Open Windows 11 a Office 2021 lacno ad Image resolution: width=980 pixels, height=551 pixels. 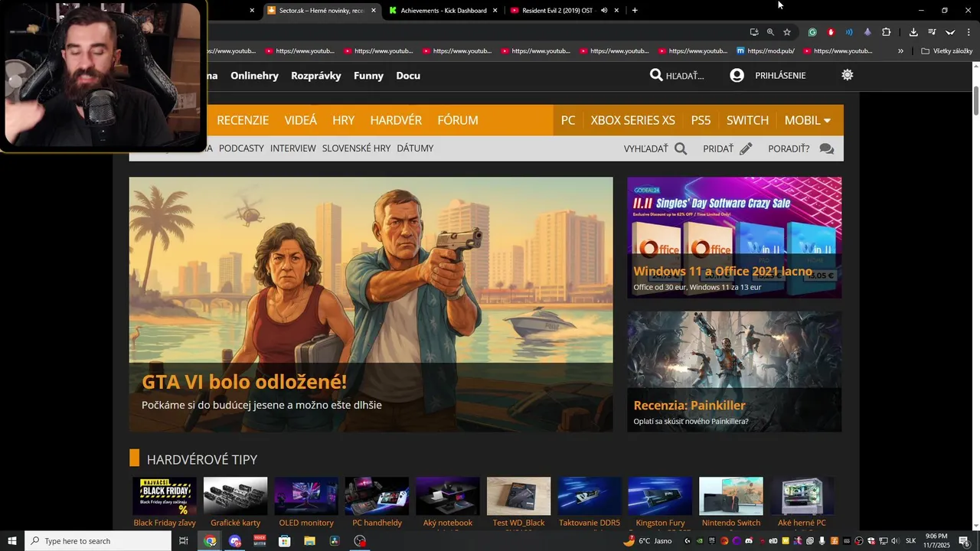click(x=734, y=238)
